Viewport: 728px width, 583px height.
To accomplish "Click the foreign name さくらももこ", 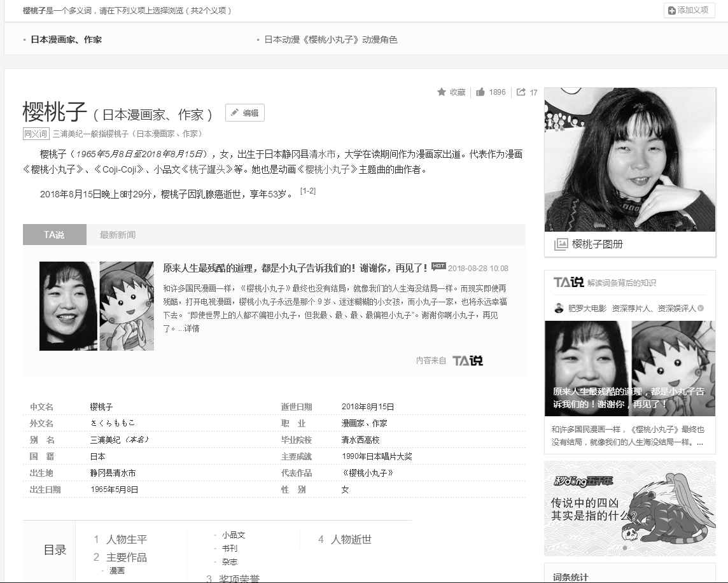I will coord(113,423).
